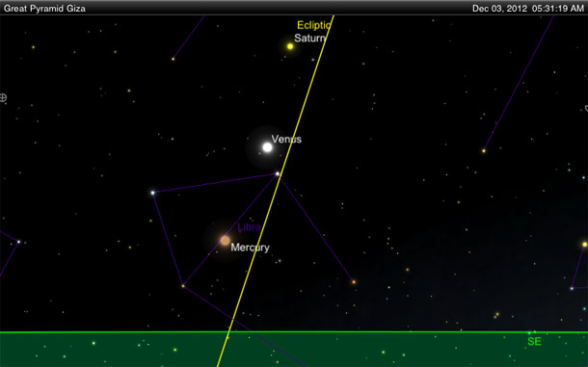Tap the orange Mercury planet disc

pyautogui.click(x=225, y=240)
